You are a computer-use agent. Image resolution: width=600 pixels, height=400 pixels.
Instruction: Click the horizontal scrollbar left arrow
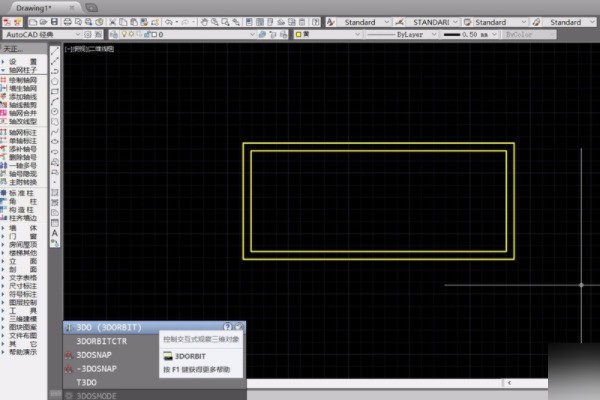click(509, 382)
